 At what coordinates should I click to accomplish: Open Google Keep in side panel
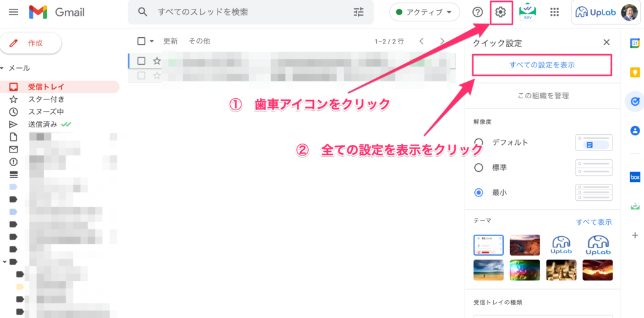coord(635,72)
